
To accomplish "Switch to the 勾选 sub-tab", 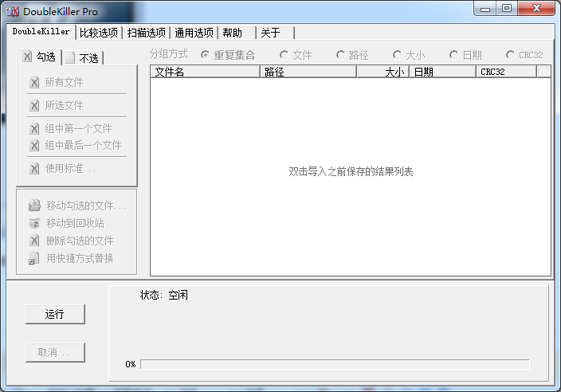I will (x=39, y=57).
